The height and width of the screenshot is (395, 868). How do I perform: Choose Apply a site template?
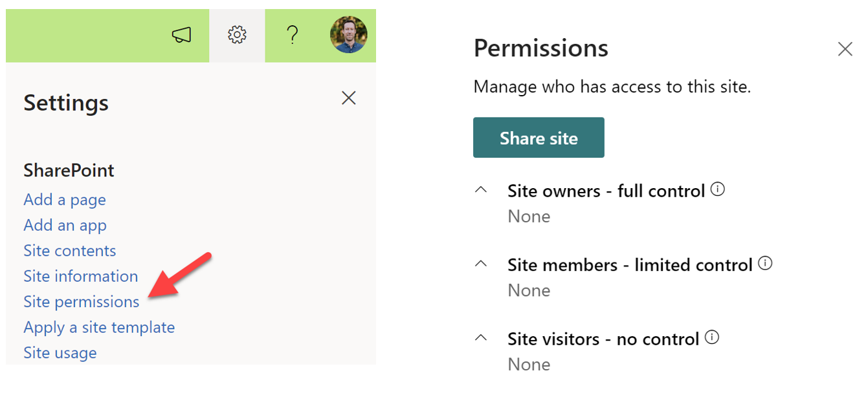pos(98,327)
